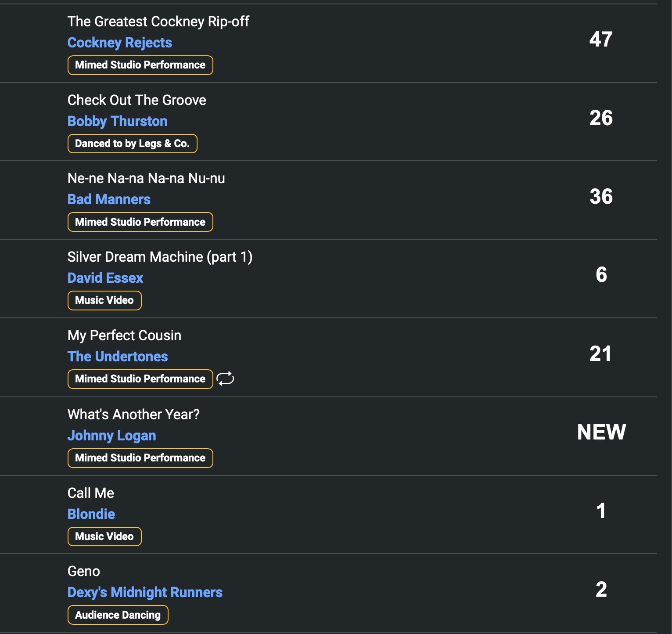This screenshot has width=672, height=634.
Task: Click the NEW chart label for Johnny Logan
Action: tap(601, 432)
